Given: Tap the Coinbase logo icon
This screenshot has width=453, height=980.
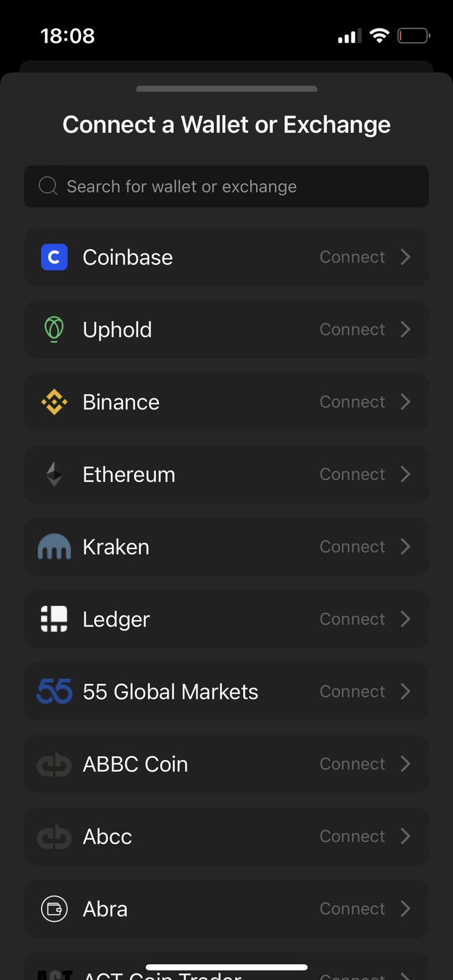Looking at the screenshot, I should [54, 257].
